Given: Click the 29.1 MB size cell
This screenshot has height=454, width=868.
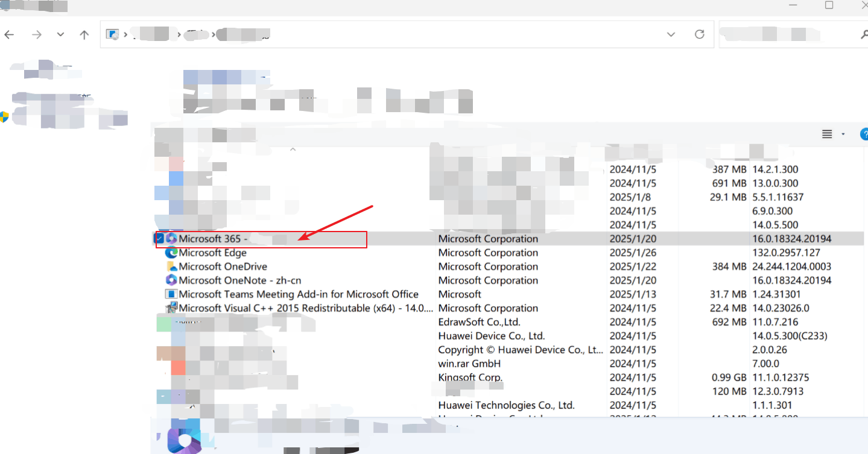Looking at the screenshot, I should click(729, 197).
